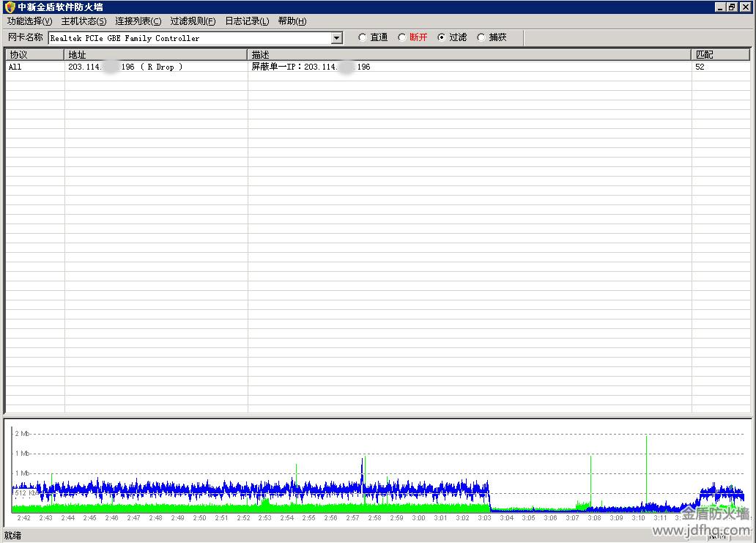Image resolution: width=756 pixels, height=543 pixels.
Task: Open the 连接列表(C) menu
Action: coord(138,21)
